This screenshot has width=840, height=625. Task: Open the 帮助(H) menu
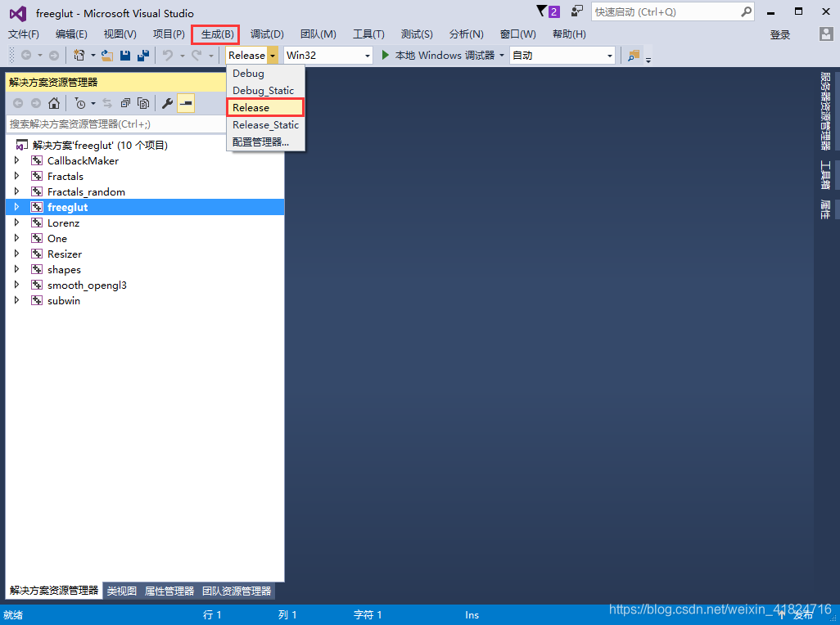point(569,34)
